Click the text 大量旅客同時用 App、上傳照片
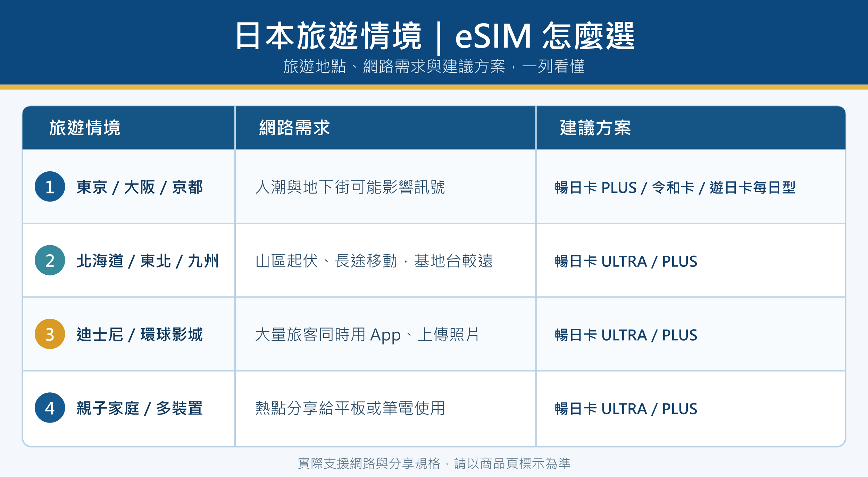 coord(367,335)
